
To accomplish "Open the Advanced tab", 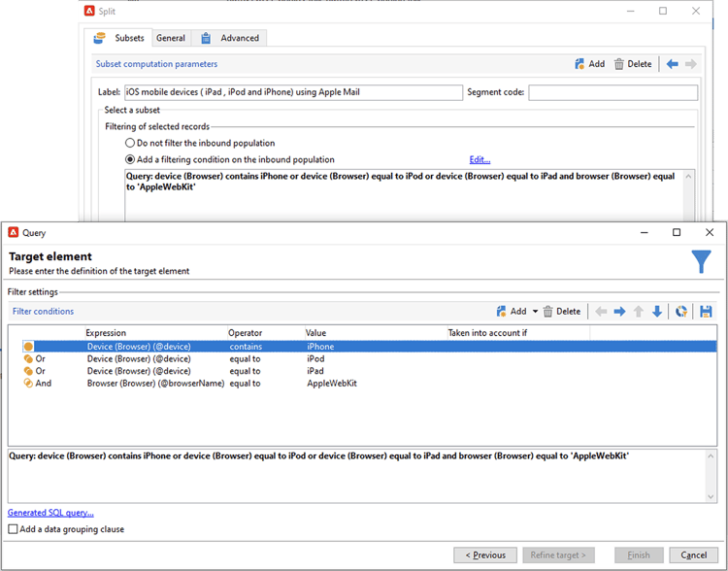I will click(x=230, y=38).
